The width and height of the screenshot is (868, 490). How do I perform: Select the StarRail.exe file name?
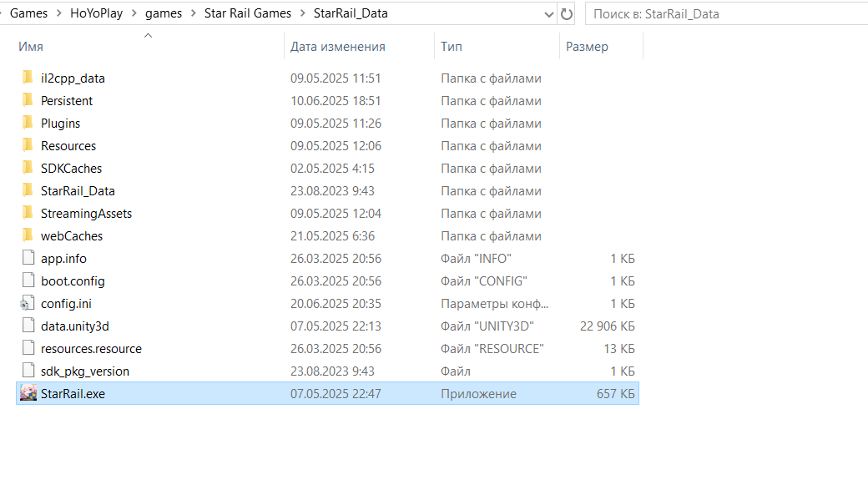click(x=73, y=394)
